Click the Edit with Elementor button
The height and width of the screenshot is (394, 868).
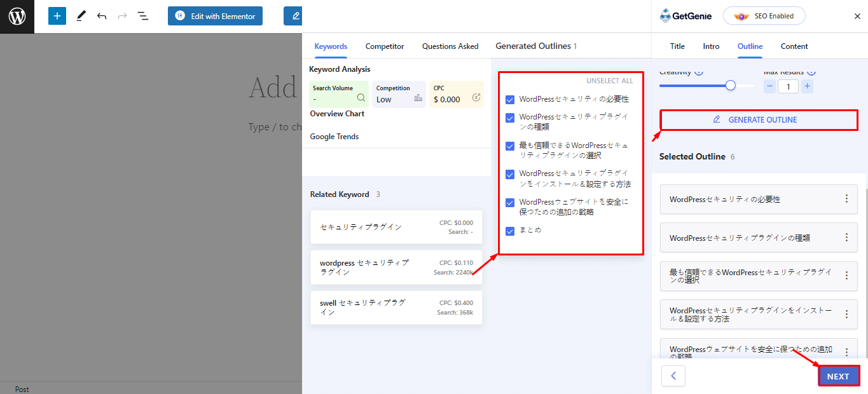[216, 16]
